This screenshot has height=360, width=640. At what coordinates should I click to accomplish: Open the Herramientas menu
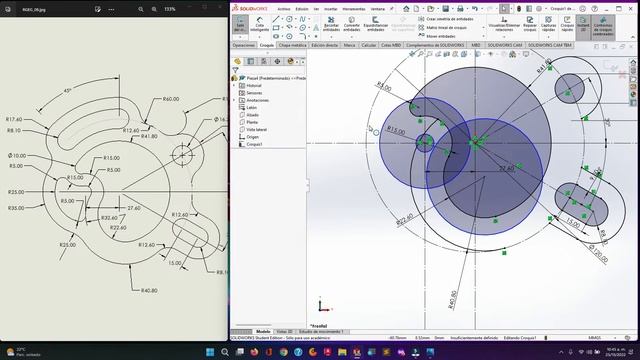[354, 9]
